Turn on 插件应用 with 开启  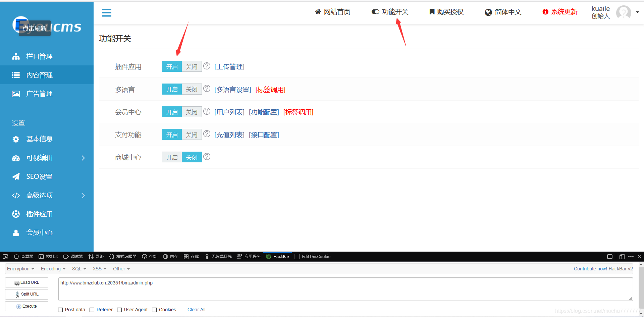(172, 66)
